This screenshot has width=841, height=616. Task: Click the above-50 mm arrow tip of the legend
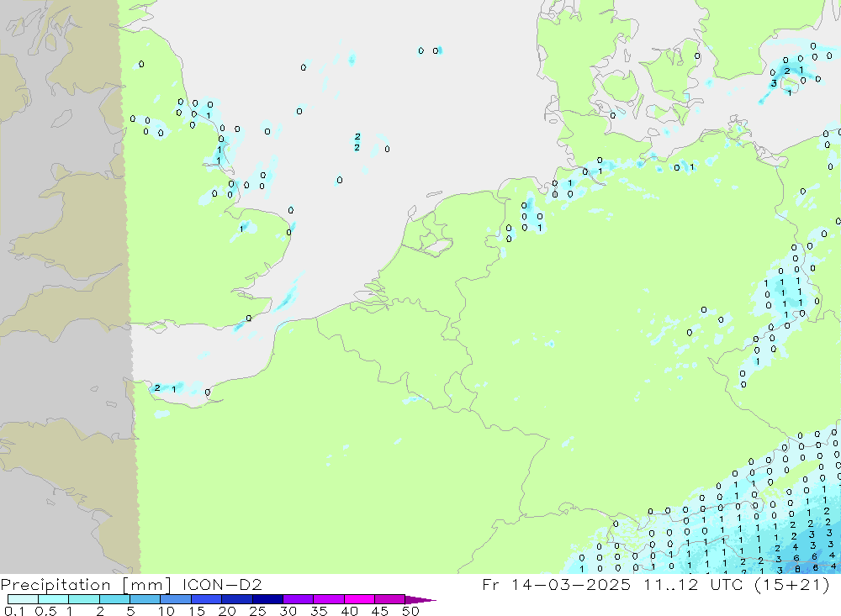[420, 600]
